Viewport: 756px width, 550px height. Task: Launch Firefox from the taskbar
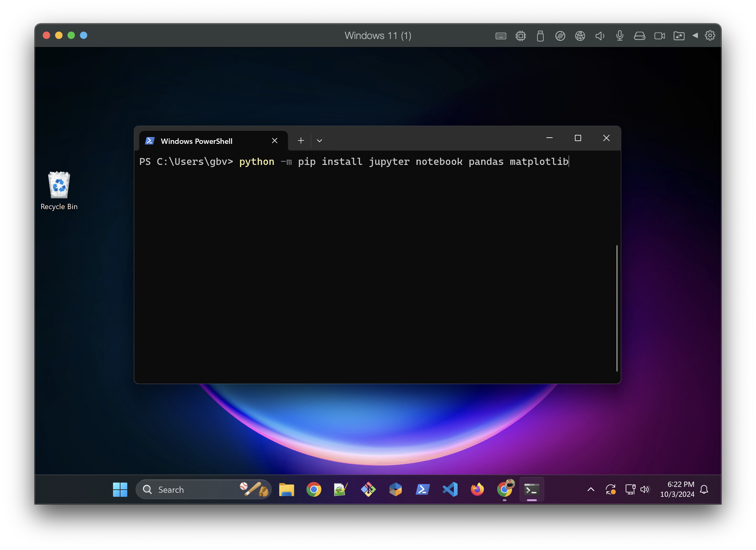(x=477, y=489)
